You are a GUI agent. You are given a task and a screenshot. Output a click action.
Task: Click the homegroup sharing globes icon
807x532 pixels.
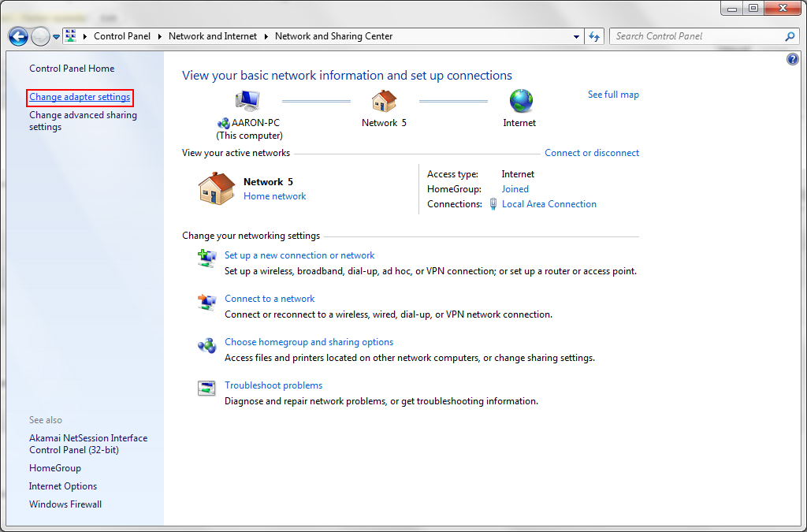pos(206,345)
